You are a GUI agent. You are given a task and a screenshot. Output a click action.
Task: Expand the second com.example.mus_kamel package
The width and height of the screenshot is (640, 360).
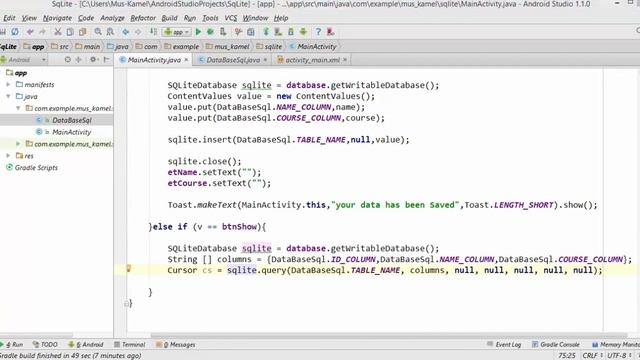pos(18,144)
